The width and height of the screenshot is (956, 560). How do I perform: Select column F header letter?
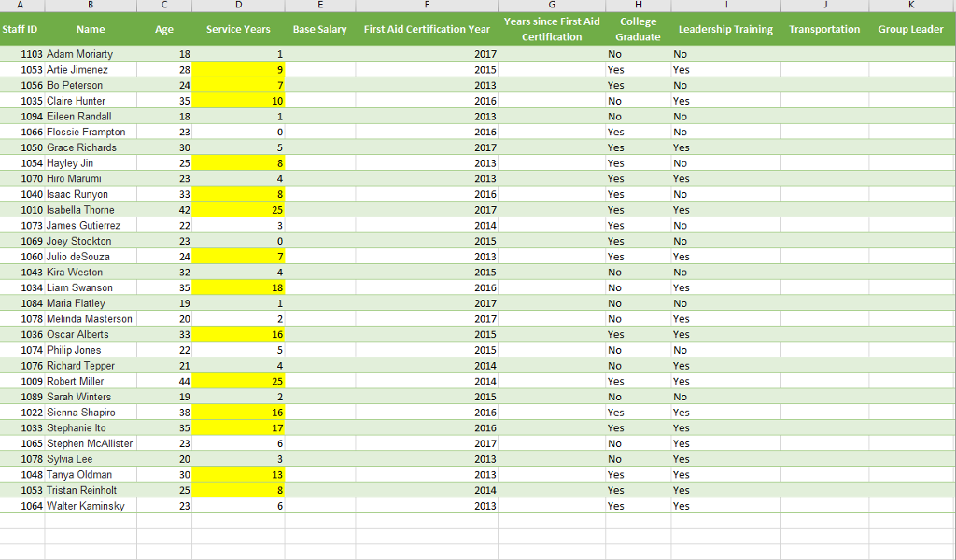pyautogui.click(x=427, y=5)
